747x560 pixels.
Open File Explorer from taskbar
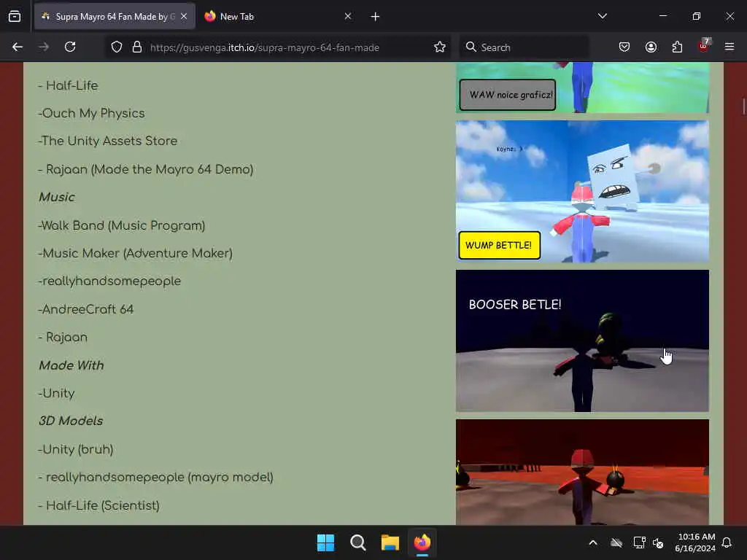(390, 542)
